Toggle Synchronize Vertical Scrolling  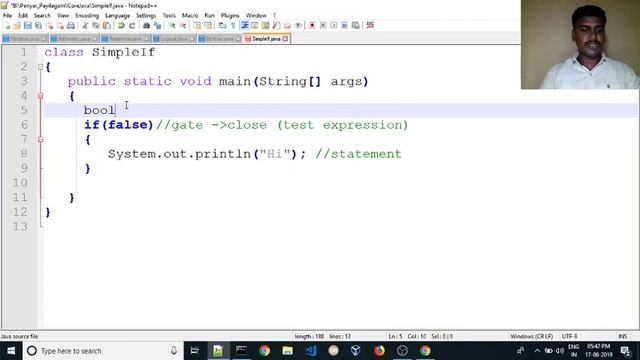(x=196, y=25)
